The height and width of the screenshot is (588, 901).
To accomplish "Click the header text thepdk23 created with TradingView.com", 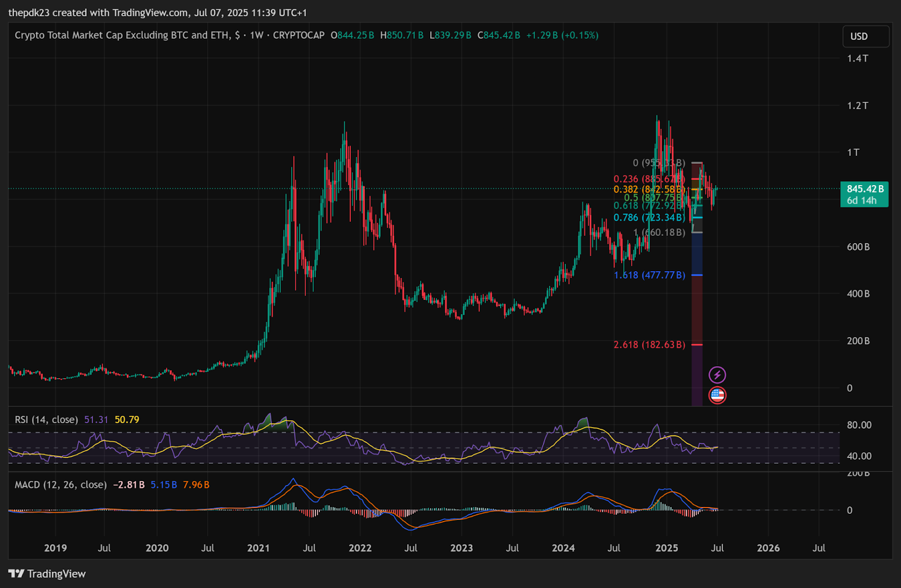I will point(99,12).
